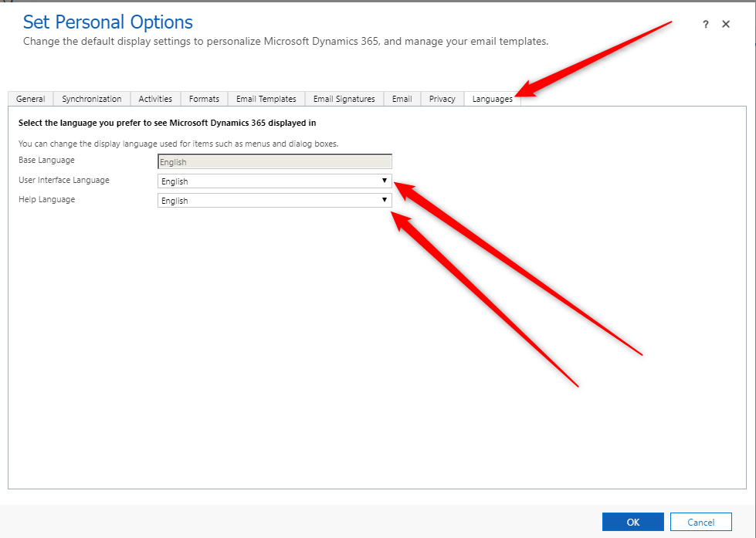This screenshot has width=756, height=538.
Task: Click the Base Language read-only field
Action: click(274, 162)
